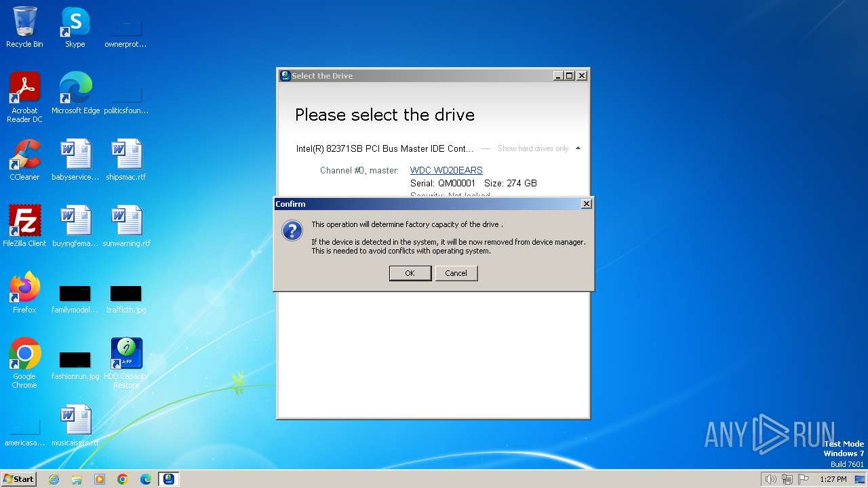Open CCleaner desktop shortcut

[x=24, y=160]
